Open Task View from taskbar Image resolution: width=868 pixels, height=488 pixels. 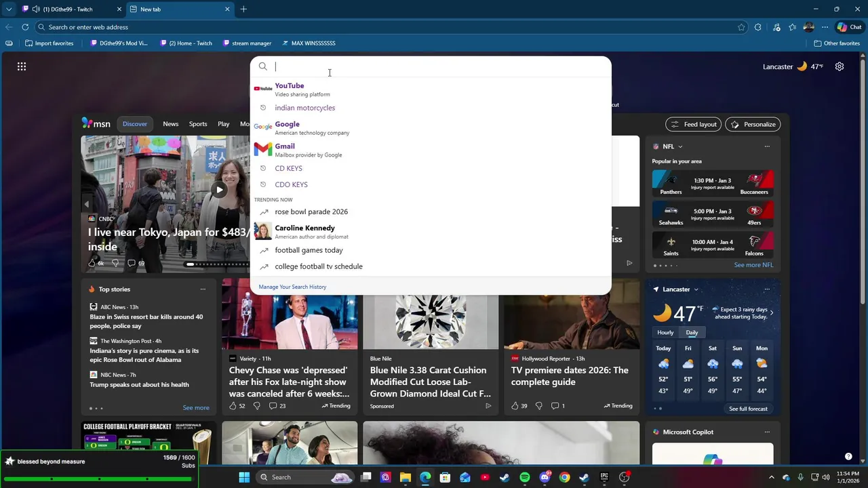pos(366,477)
